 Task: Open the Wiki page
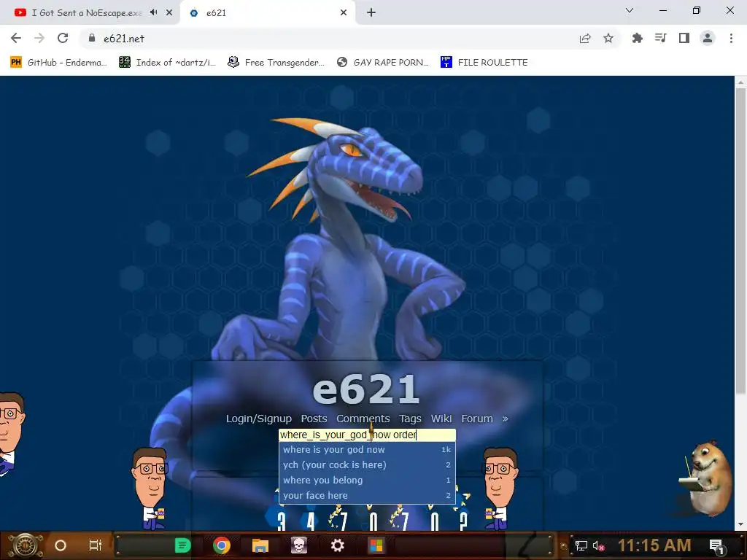pos(441,419)
